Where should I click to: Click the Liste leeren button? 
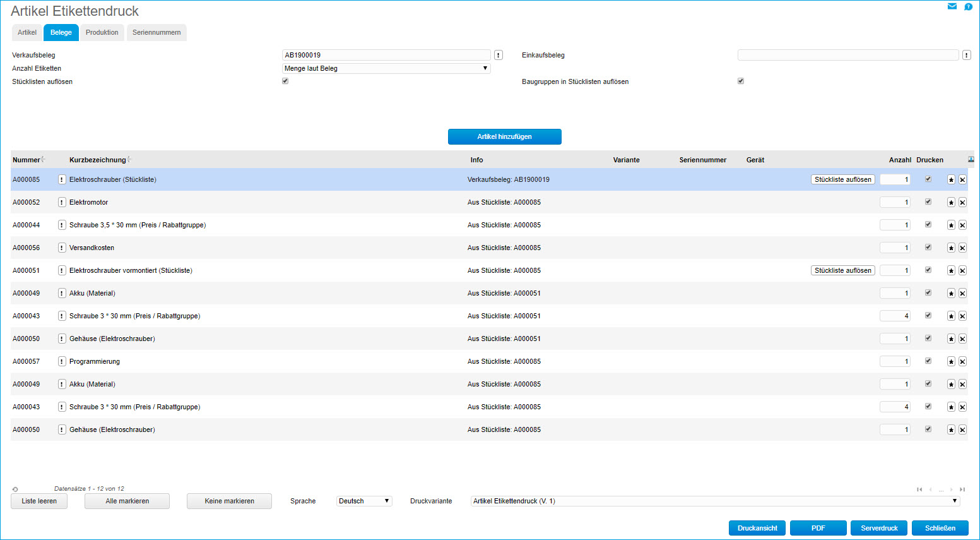pos(39,501)
